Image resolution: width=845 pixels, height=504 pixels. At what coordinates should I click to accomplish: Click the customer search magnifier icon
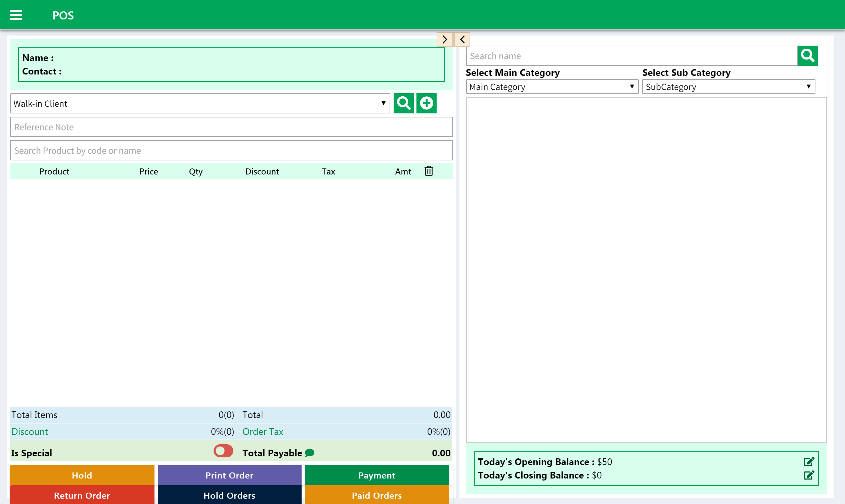click(x=403, y=103)
